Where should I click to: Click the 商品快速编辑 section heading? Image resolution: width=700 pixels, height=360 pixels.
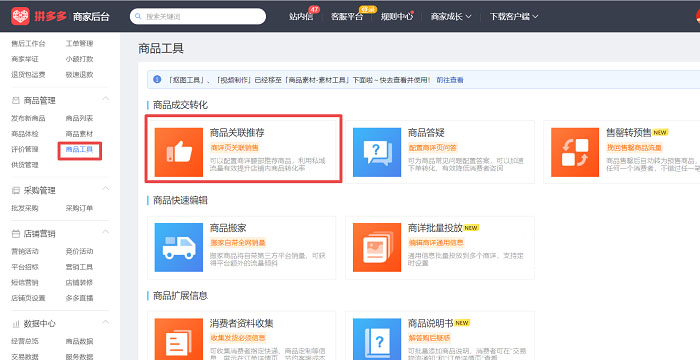tap(180, 201)
